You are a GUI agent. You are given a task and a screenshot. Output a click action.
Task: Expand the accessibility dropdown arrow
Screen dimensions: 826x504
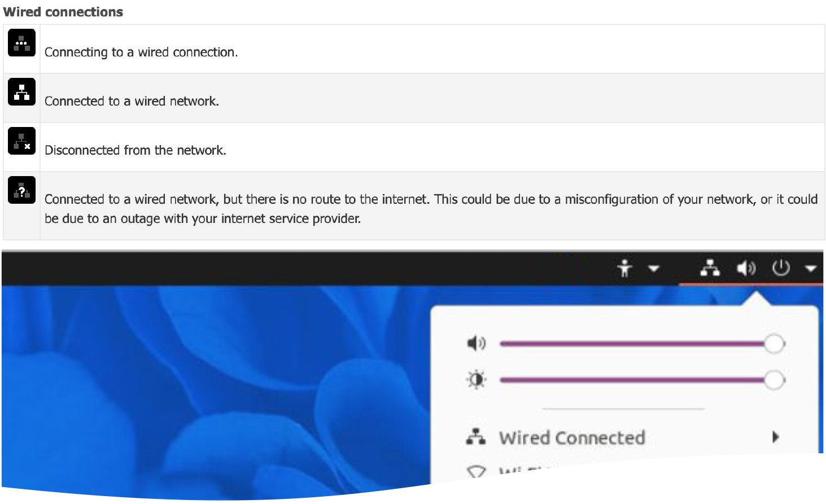point(654,269)
